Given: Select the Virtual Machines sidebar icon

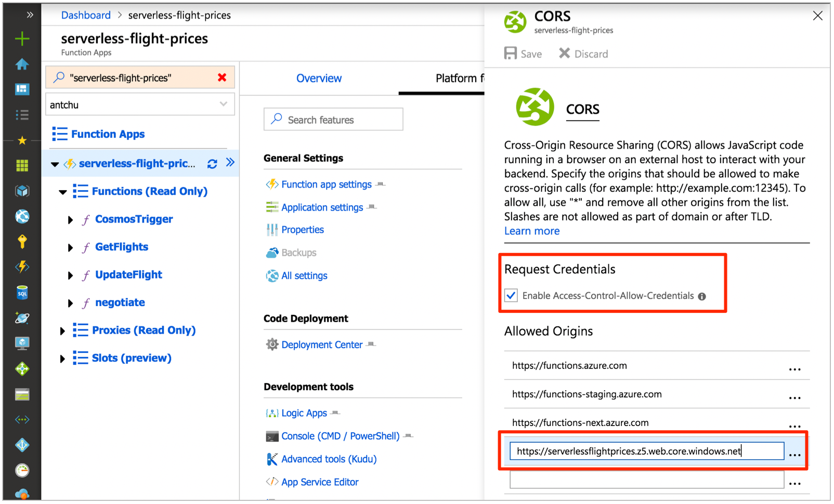Looking at the screenshot, I should coord(22,342).
